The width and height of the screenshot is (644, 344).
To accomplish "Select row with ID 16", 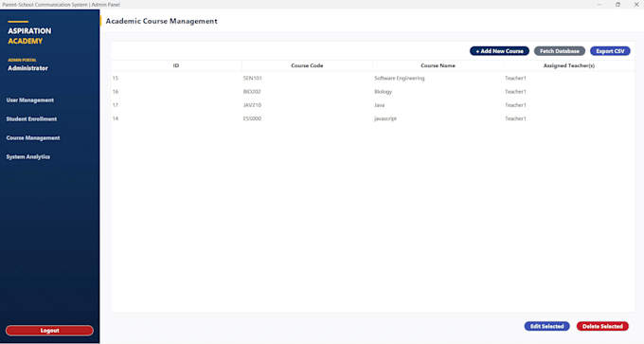I will (372, 92).
